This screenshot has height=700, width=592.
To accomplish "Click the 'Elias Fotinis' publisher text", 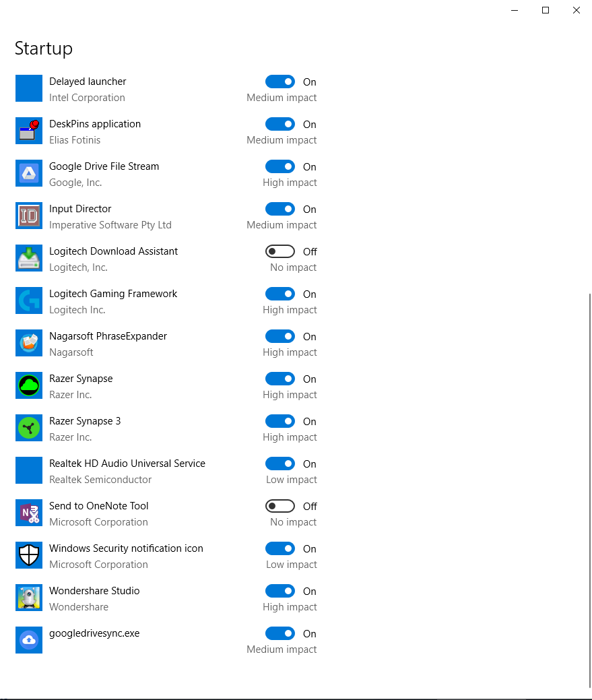I will tap(75, 140).
